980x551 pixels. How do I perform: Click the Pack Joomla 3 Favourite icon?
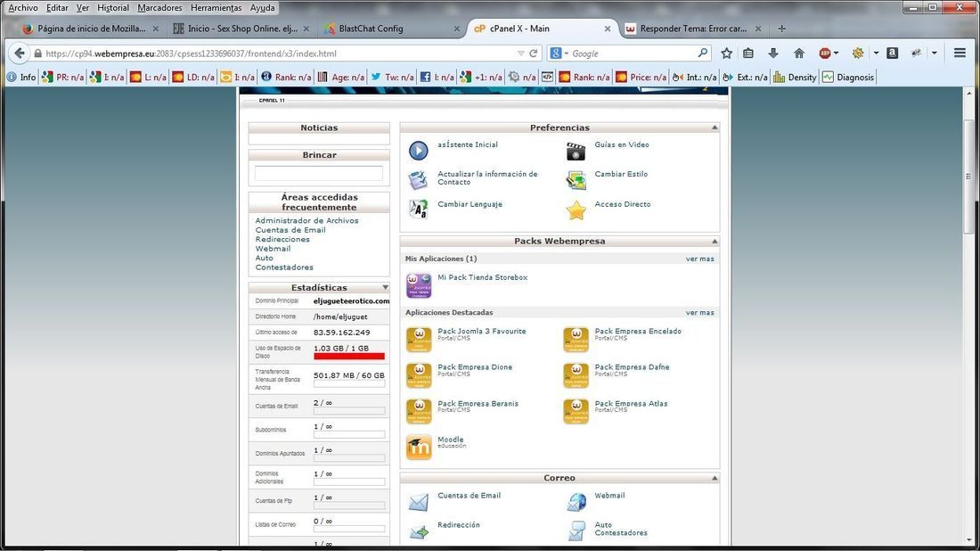click(418, 340)
